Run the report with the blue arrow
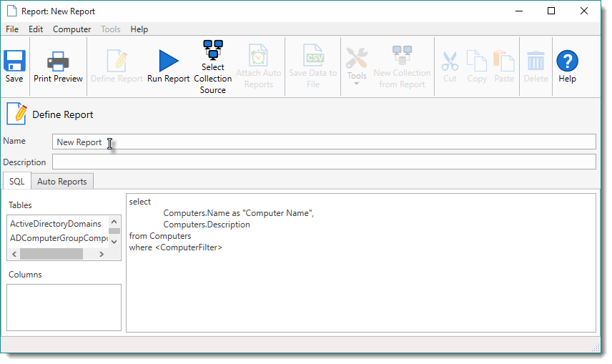 169,62
